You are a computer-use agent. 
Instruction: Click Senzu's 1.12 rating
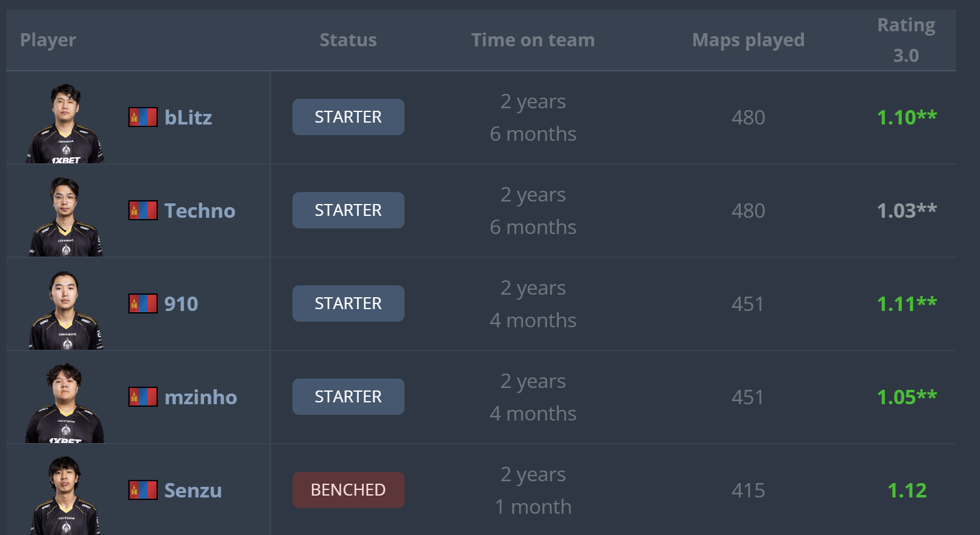click(x=907, y=490)
